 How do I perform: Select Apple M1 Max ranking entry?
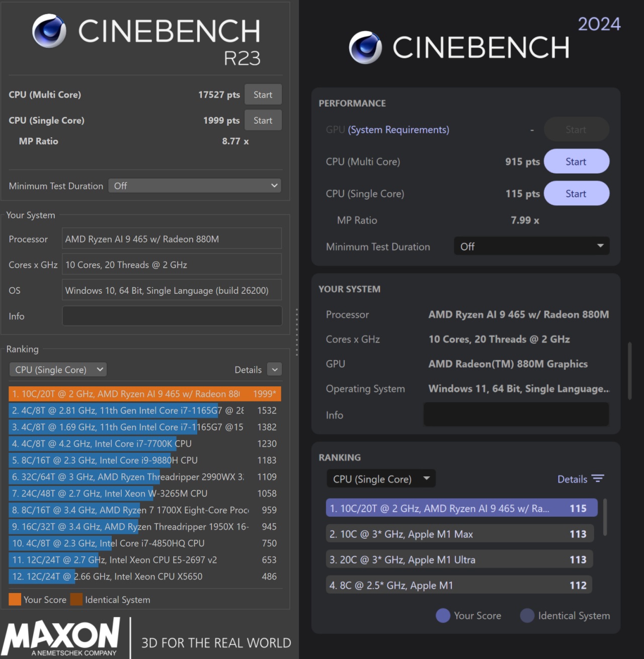point(459,534)
